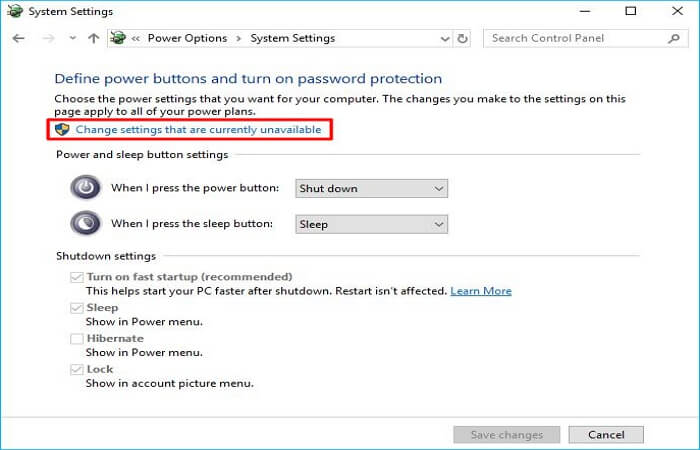Click the Back navigation arrow

[18, 38]
